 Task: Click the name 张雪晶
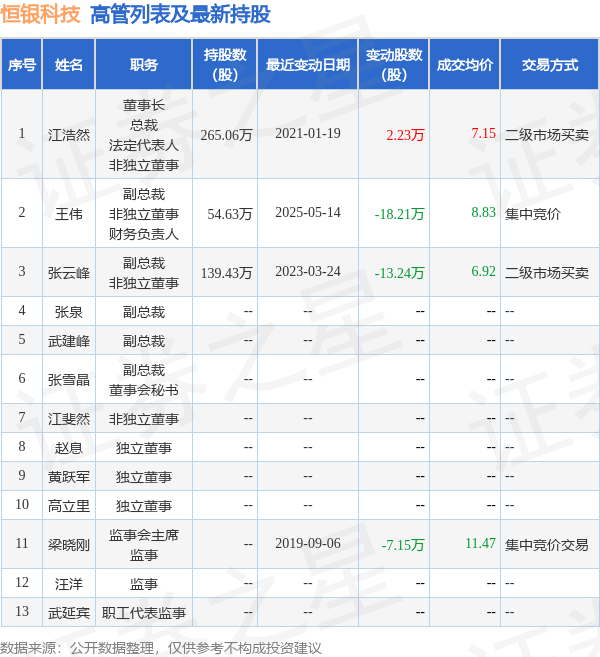(69, 380)
